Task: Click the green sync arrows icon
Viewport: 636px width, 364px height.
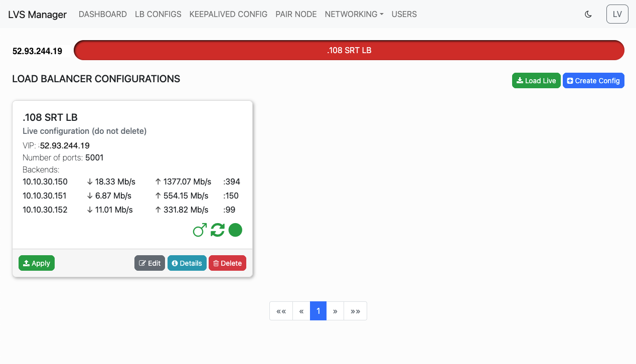Action: click(218, 230)
